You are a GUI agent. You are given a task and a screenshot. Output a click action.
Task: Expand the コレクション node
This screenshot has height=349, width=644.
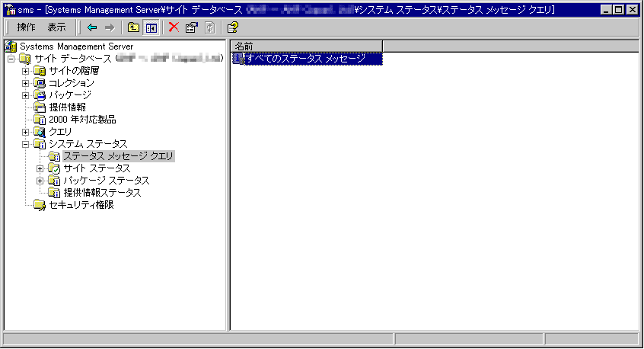click(x=25, y=83)
